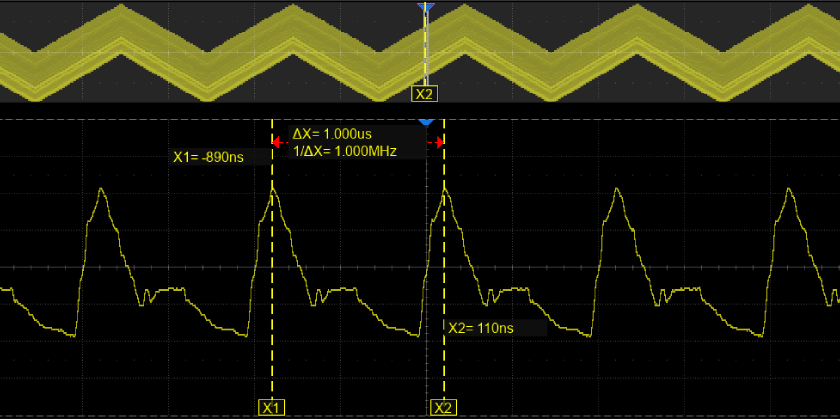Viewport: 840px width, 420px height.
Task: Select the X1= -890ns readout label
Action: click(208, 156)
